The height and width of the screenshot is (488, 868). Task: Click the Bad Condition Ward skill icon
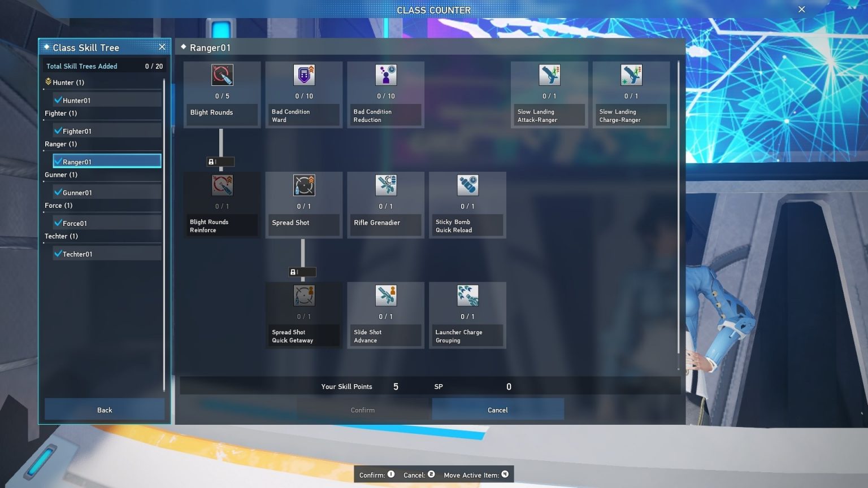pos(304,75)
